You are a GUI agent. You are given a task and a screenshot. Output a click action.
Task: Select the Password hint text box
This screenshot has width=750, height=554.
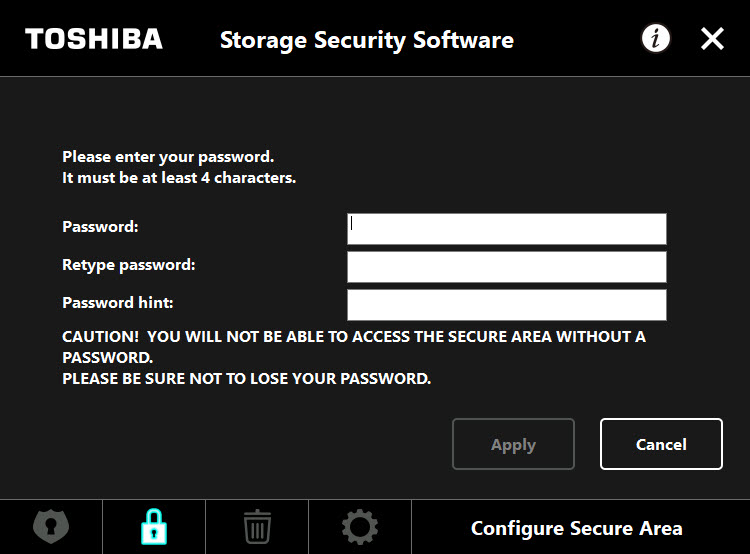click(507, 305)
